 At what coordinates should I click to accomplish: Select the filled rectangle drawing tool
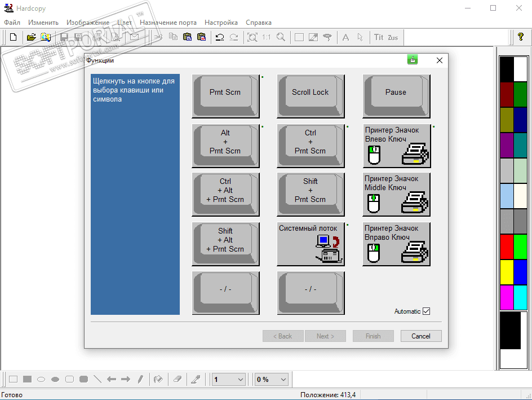click(x=27, y=379)
